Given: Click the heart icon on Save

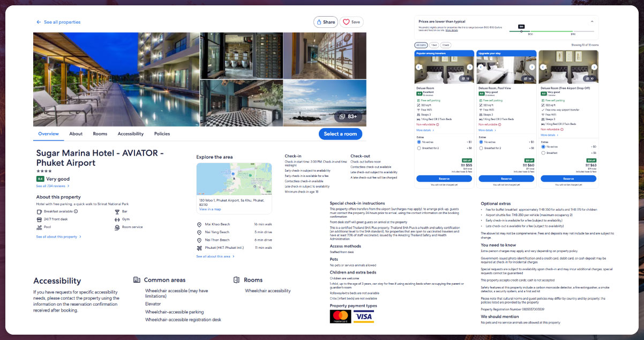Looking at the screenshot, I should click(x=346, y=22).
